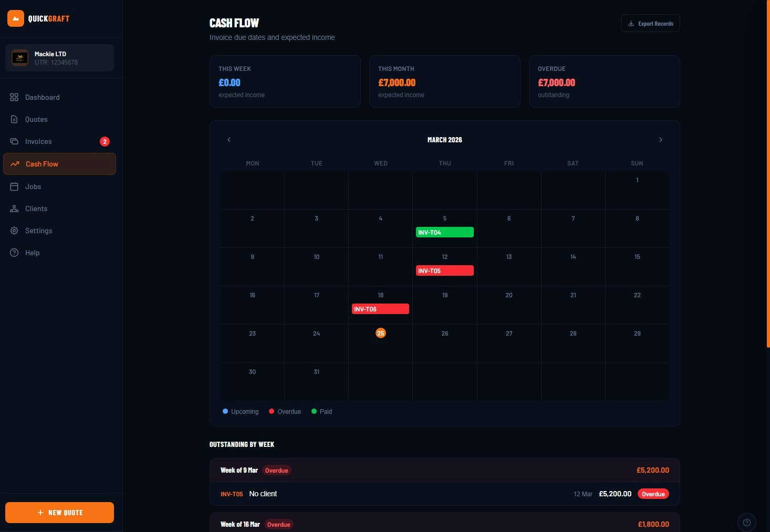The width and height of the screenshot is (770, 532).
Task: Click the page vertical scrollbar
Action: pos(768,173)
